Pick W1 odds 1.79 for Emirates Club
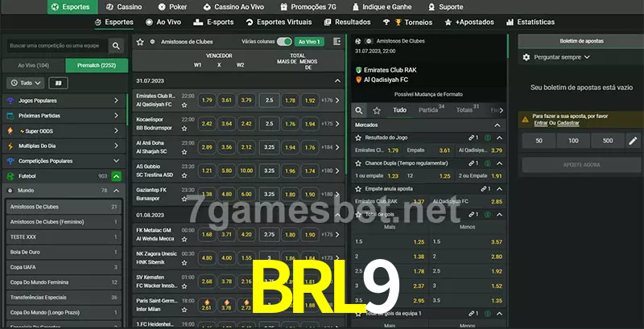This screenshot has width=644, height=329. tap(207, 100)
